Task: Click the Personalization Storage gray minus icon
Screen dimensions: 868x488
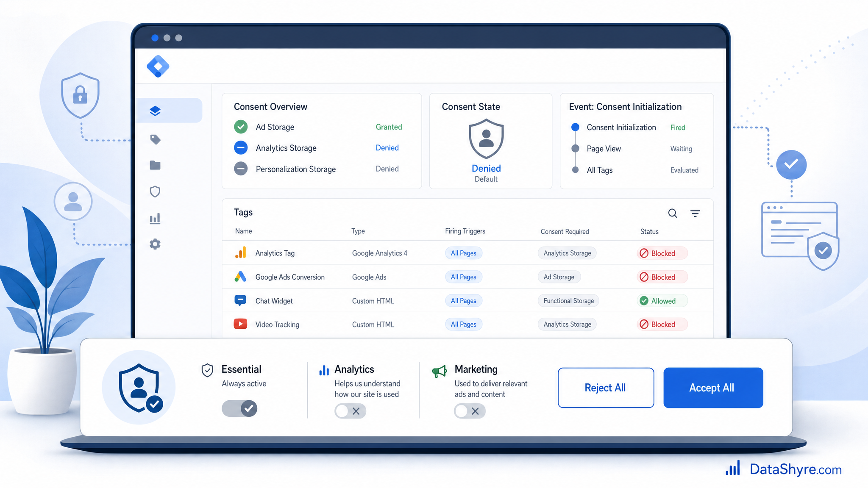Action: click(241, 169)
